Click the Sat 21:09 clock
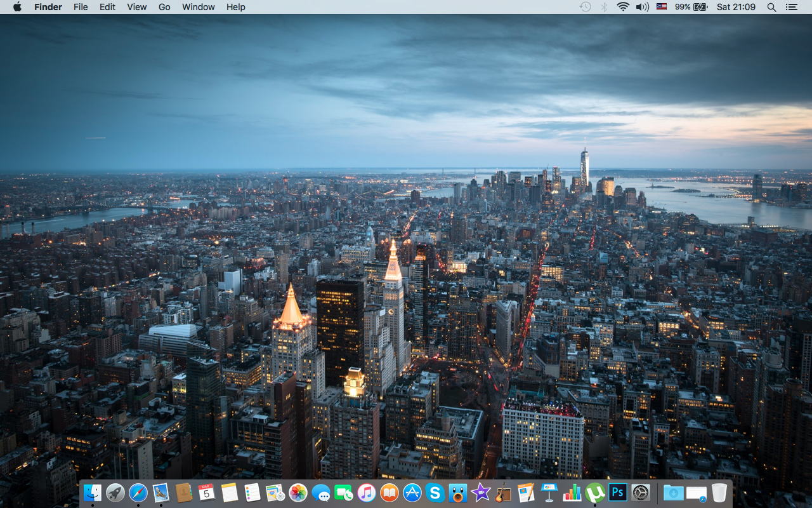 point(736,7)
